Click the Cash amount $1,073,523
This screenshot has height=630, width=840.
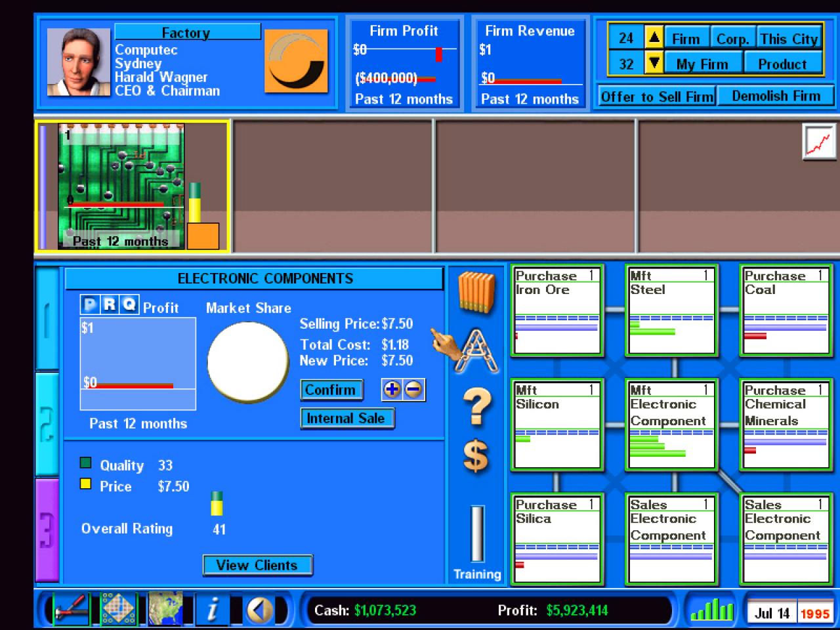pos(385,610)
